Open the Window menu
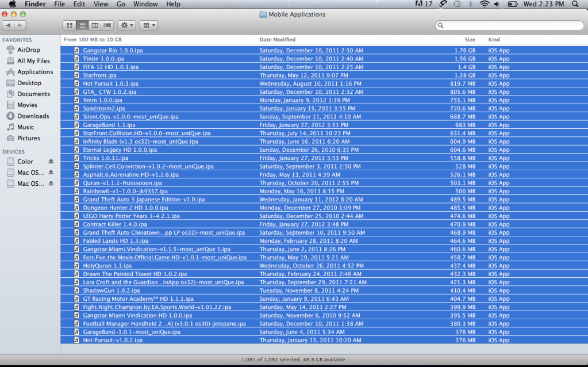Viewport: 588px width, 367px height. 145,4
